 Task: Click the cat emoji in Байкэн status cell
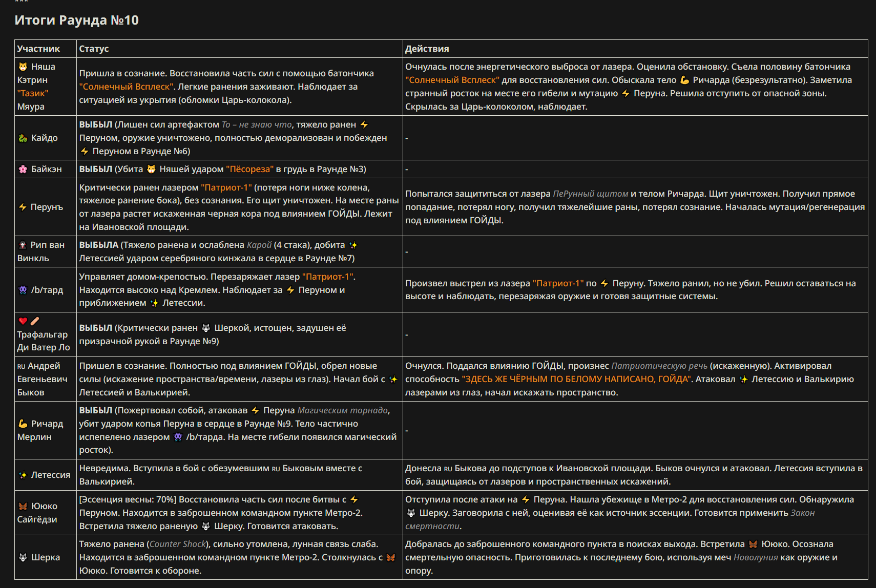coord(151,169)
